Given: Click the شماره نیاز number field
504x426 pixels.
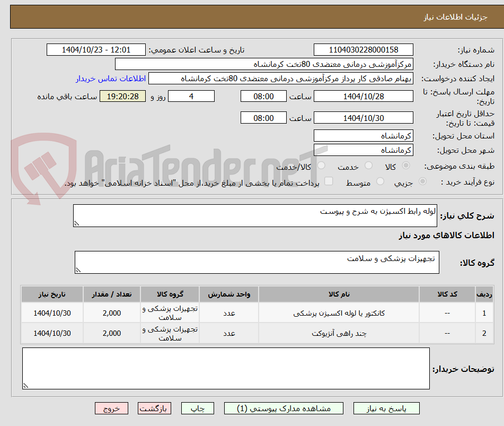Looking at the screenshot, I should click(364, 50).
